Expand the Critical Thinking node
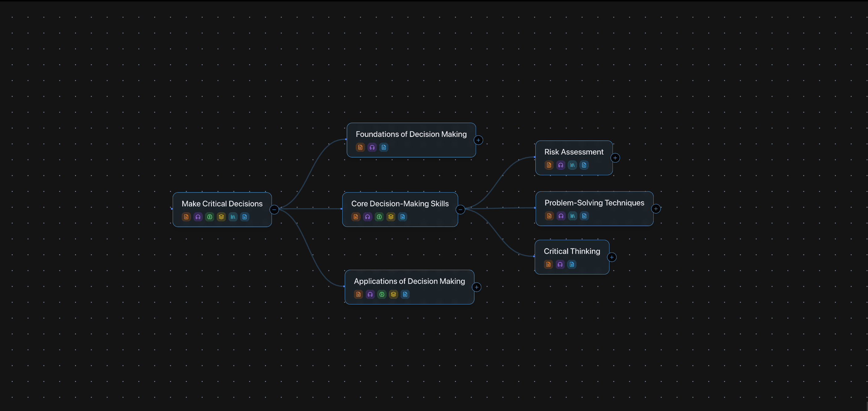Viewport: 868px width, 411px height. (612, 257)
